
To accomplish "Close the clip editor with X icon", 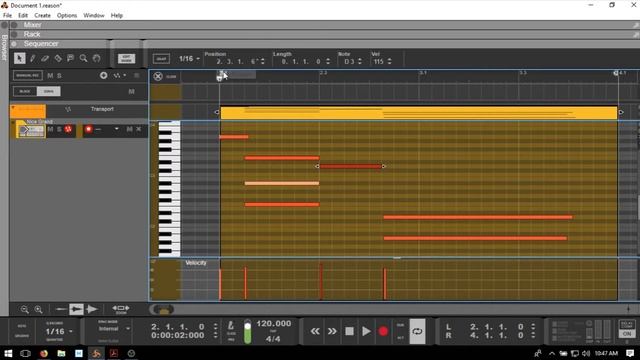I will [158, 76].
